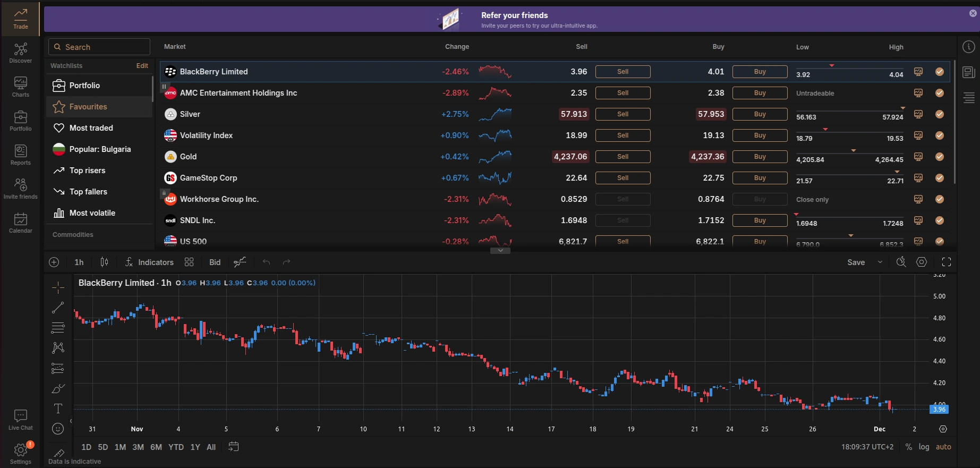
Task: Open chart settings hexagon icon
Action: pyautogui.click(x=922, y=262)
